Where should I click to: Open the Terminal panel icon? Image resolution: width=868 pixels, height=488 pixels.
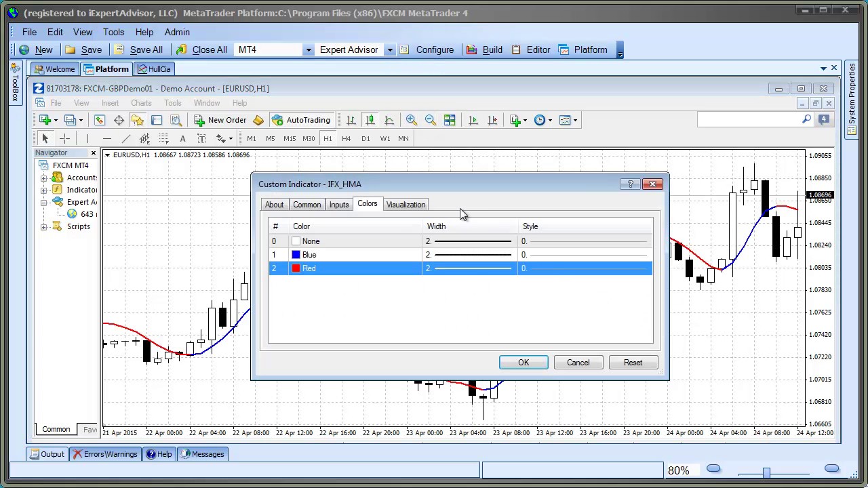(x=157, y=120)
